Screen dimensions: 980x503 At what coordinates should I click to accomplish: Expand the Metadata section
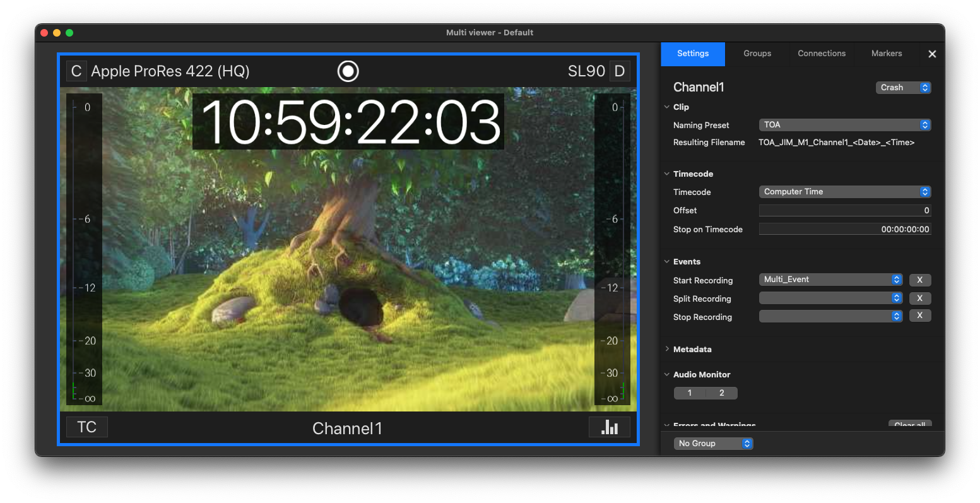tap(667, 349)
